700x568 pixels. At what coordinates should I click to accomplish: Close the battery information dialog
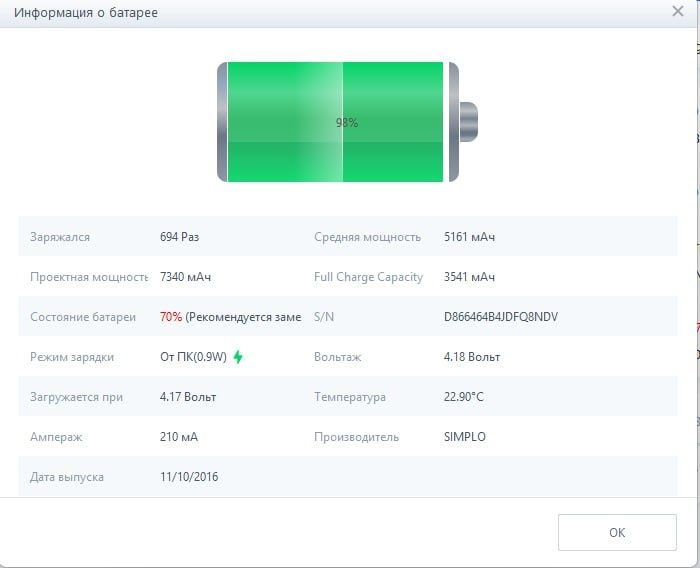pos(678,12)
